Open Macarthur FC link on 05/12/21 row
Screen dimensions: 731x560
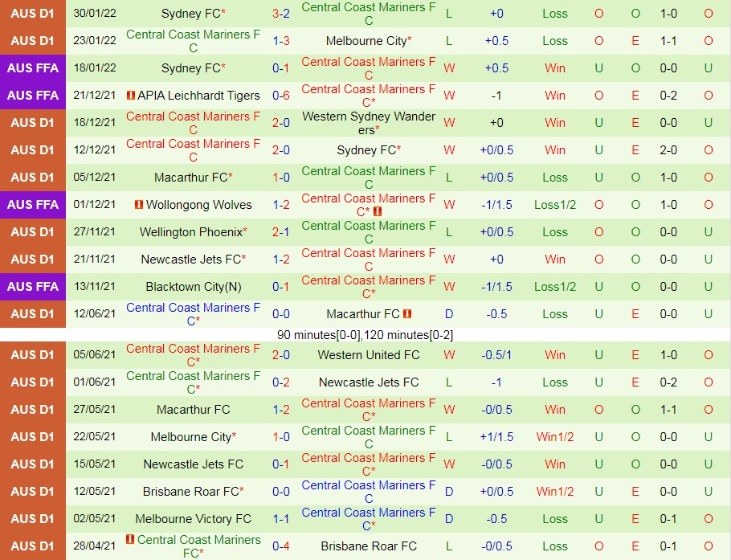pos(191,178)
